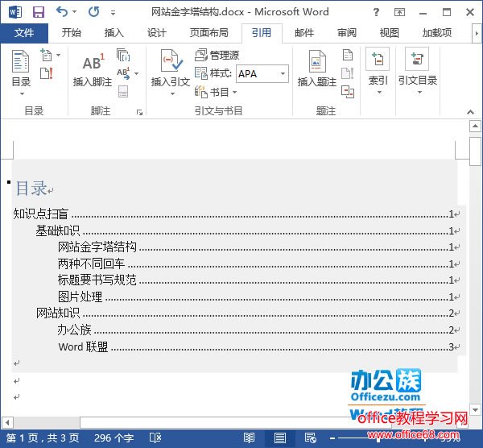Insert an endnote from the 脚注 group
The width and height of the screenshot is (483, 448).
click(x=123, y=55)
